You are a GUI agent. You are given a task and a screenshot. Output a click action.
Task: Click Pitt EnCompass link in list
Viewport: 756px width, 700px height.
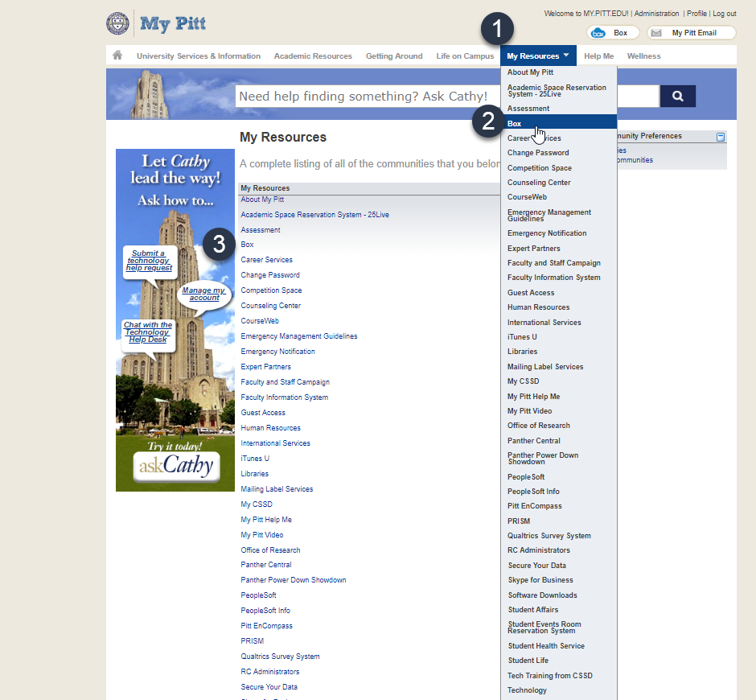point(267,626)
